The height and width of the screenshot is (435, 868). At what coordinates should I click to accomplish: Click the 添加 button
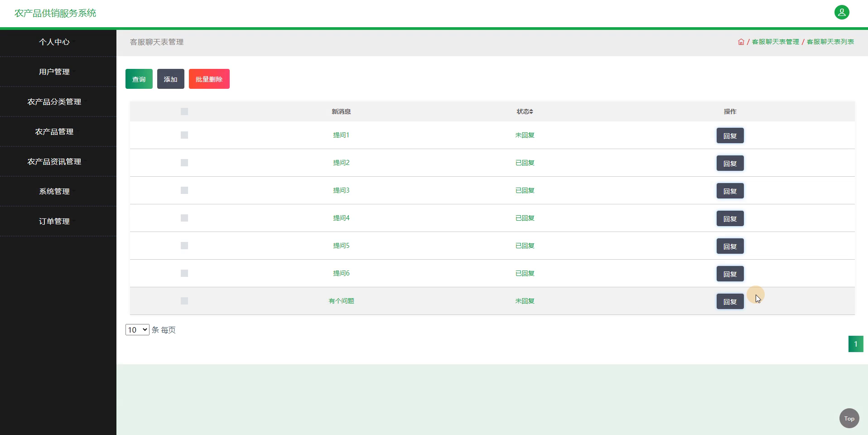pyautogui.click(x=171, y=79)
